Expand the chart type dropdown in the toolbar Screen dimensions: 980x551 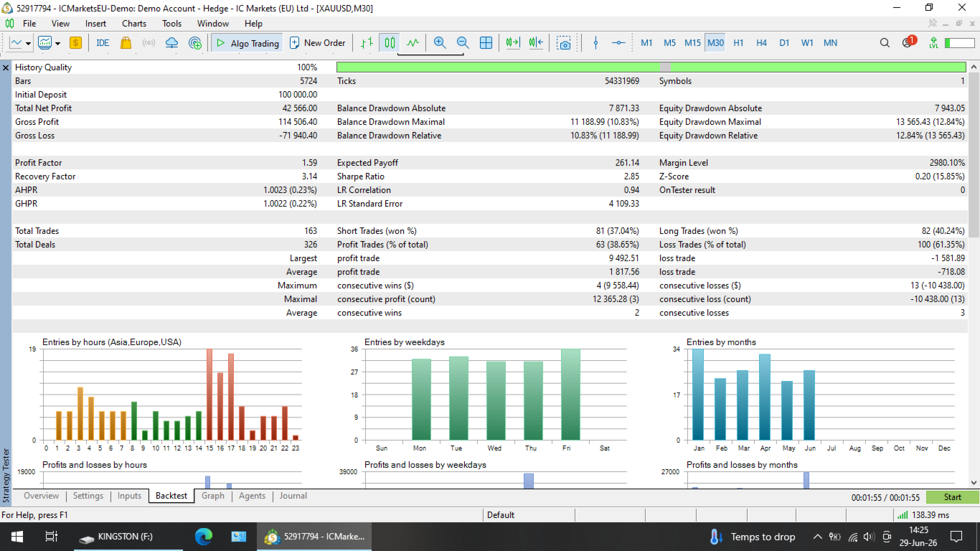coord(28,43)
